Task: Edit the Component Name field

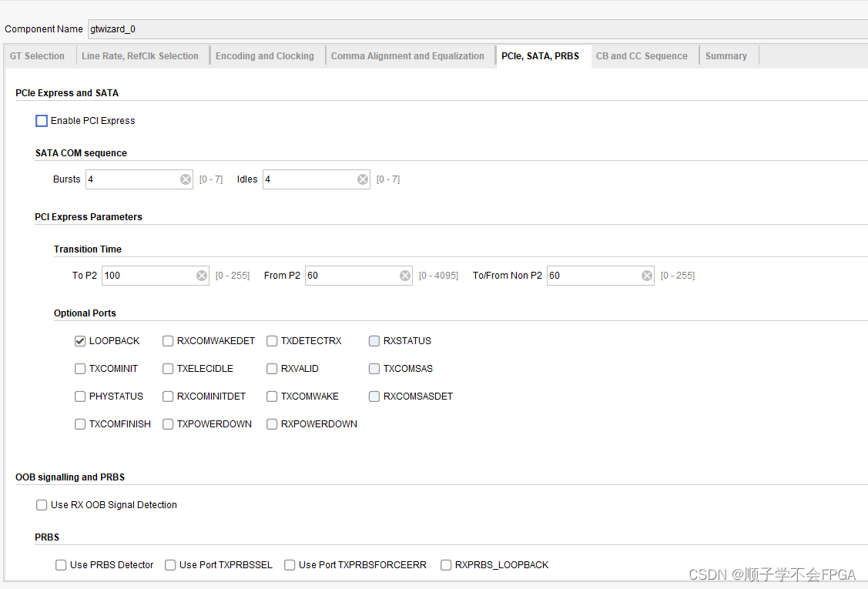Action: (478, 29)
